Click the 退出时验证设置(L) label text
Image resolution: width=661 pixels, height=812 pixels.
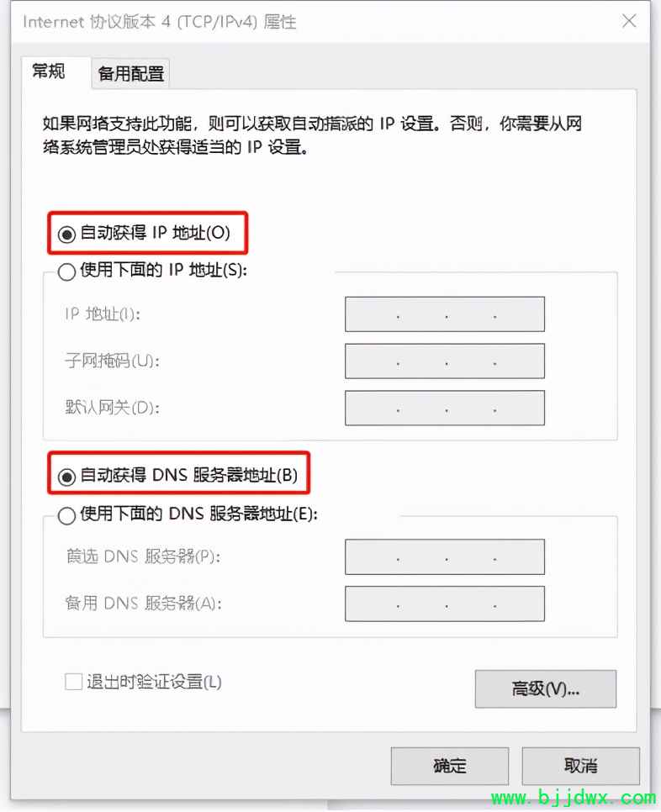[x=154, y=682]
